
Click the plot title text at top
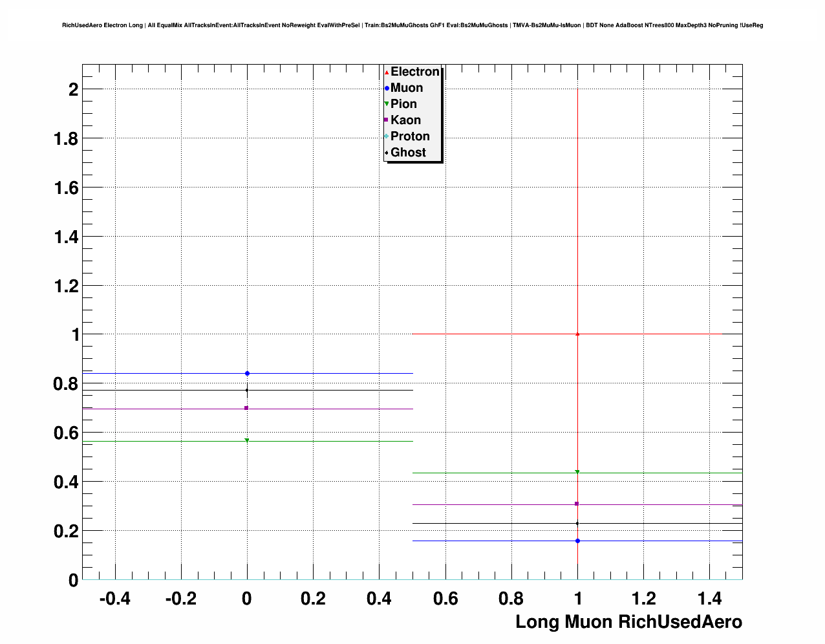point(412,25)
